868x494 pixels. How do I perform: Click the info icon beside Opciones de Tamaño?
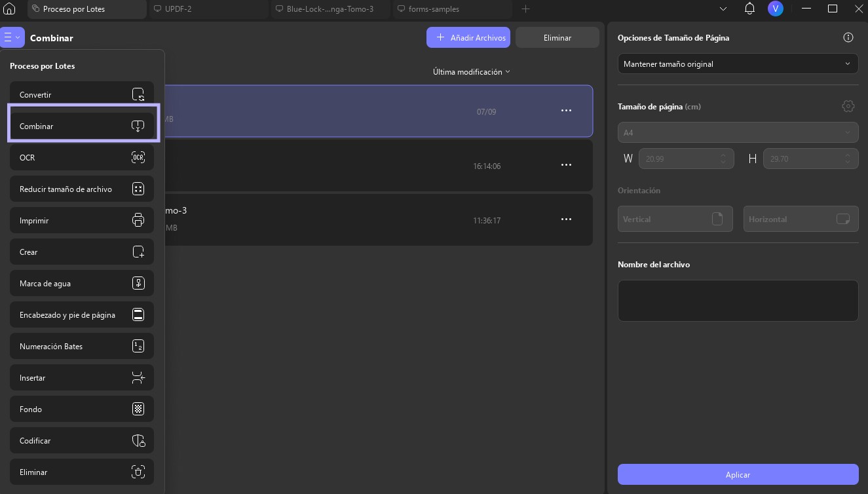[x=848, y=37]
